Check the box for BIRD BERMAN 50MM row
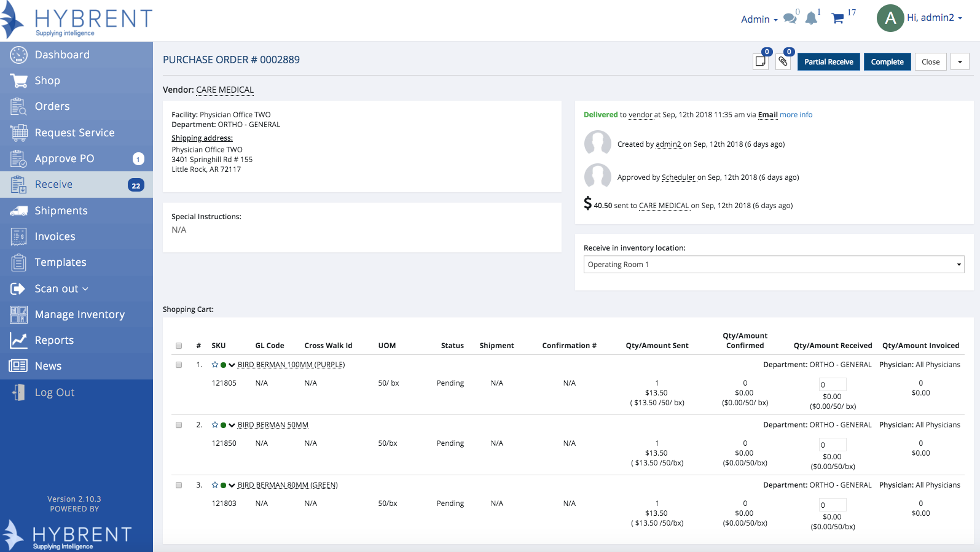The height and width of the screenshot is (552, 980). 179,425
